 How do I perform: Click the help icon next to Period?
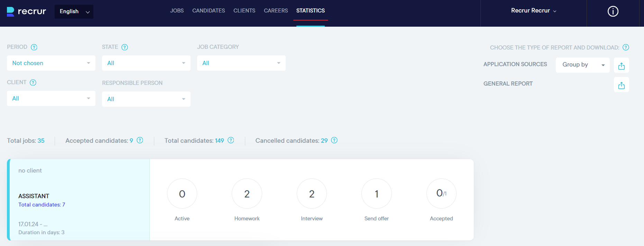click(34, 47)
